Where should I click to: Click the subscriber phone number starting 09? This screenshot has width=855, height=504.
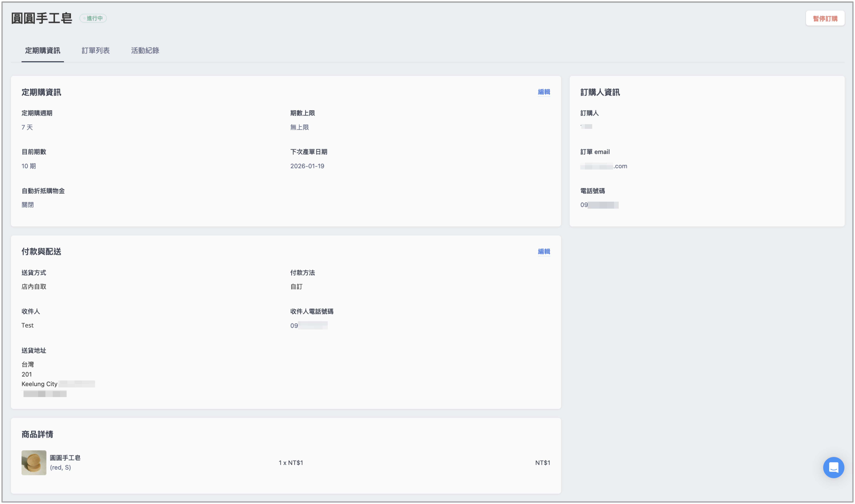pos(599,205)
